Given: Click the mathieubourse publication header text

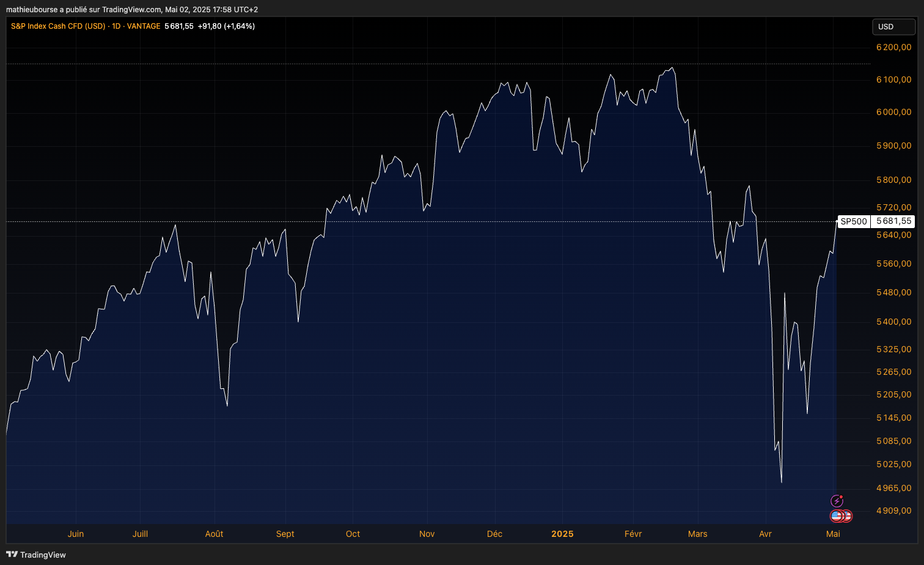Looking at the screenshot, I should click(132, 9).
